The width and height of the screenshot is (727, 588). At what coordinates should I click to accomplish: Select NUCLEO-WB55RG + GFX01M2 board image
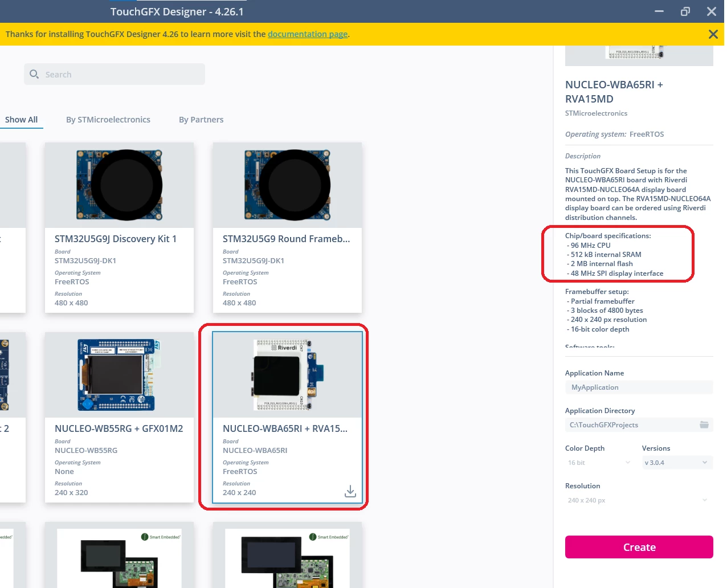pyautogui.click(x=120, y=375)
